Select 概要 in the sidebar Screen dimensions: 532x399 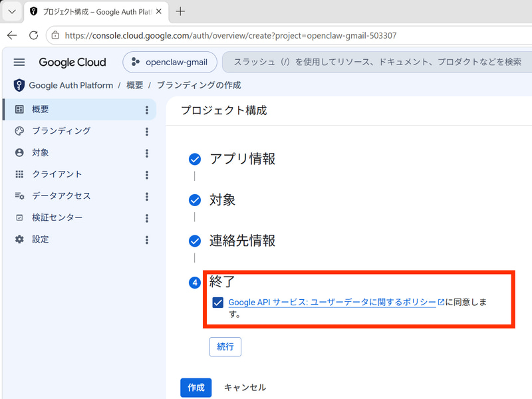pos(79,109)
